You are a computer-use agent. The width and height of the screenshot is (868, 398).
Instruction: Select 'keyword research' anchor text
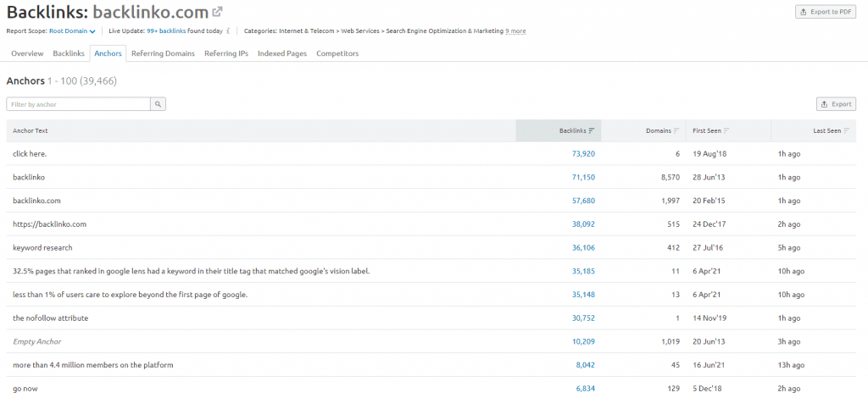click(42, 247)
